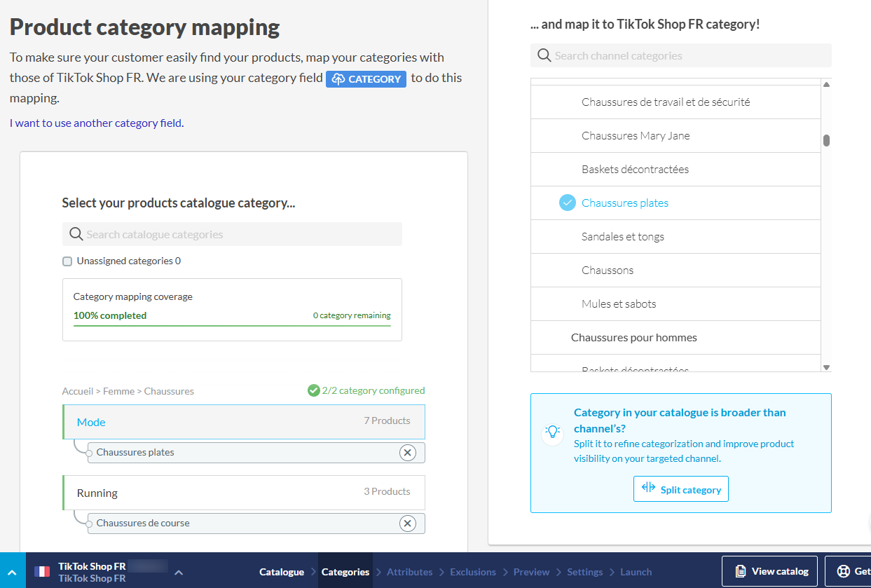Remove the Chaussures plates mapping with X icon
The image size is (871, 588).
407,453
